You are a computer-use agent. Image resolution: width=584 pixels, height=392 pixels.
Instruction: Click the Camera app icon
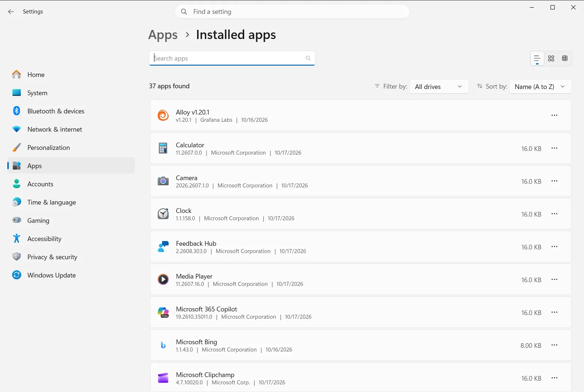163,181
